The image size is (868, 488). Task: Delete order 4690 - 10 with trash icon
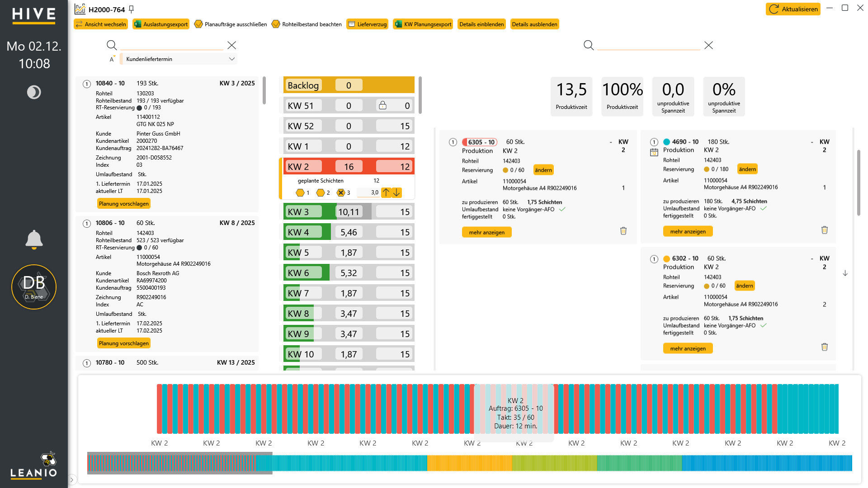pos(825,230)
